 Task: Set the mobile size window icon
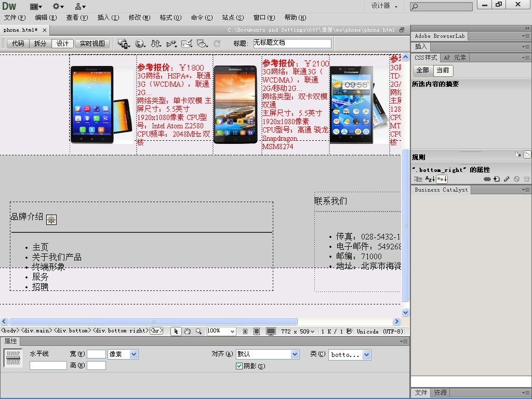245,331
